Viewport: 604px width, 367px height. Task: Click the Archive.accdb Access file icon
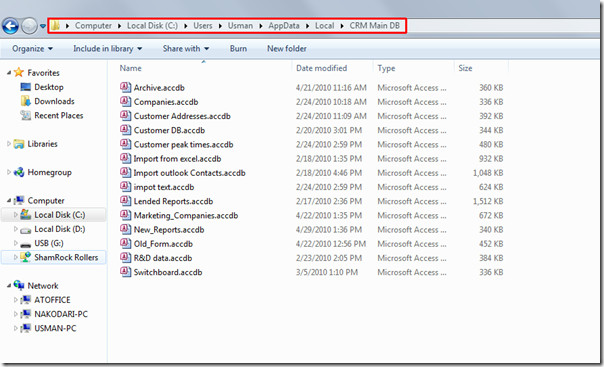[x=125, y=87]
